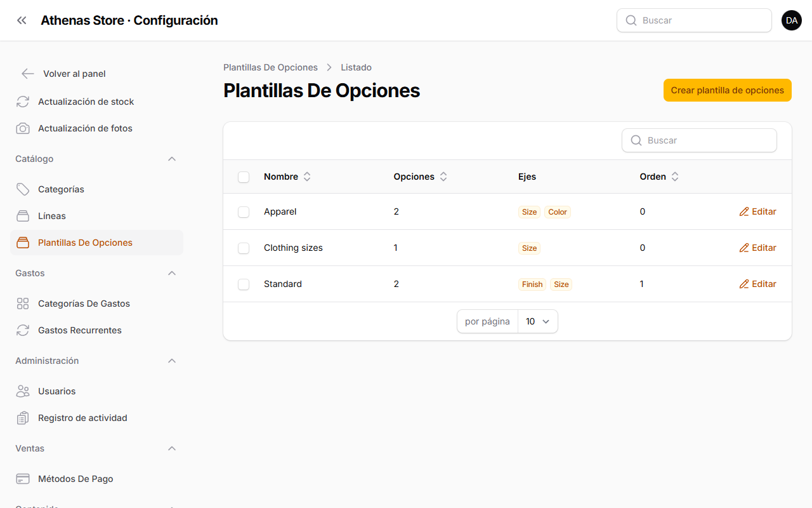Click Editar link for Clothing sizes

click(x=758, y=248)
